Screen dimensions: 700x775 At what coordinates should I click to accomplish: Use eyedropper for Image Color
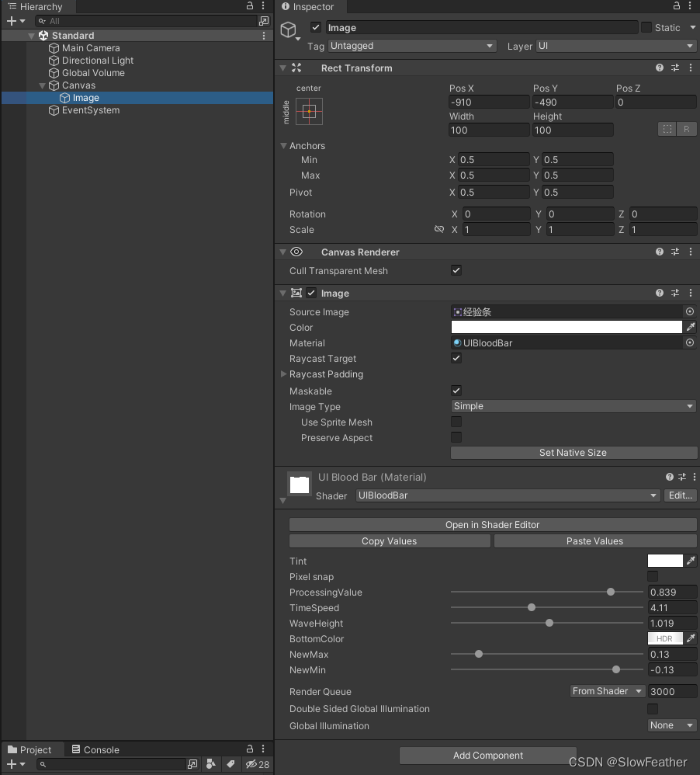tap(691, 327)
